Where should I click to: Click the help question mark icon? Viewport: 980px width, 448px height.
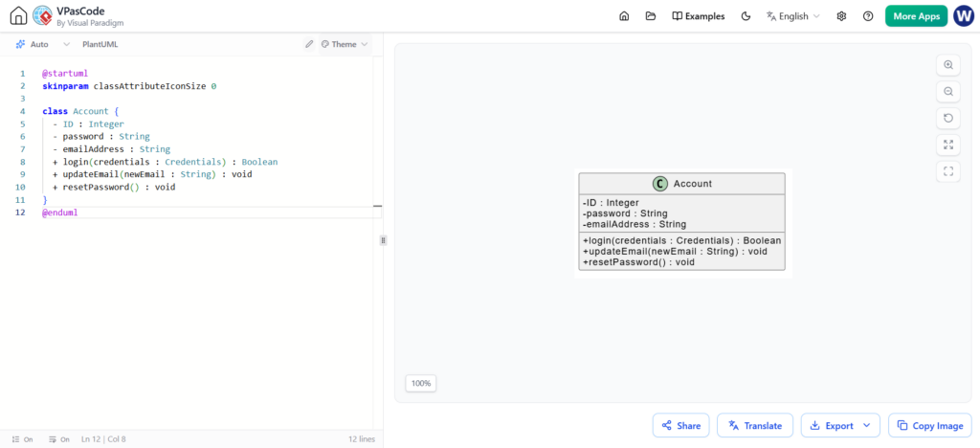pyautogui.click(x=867, y=16)
